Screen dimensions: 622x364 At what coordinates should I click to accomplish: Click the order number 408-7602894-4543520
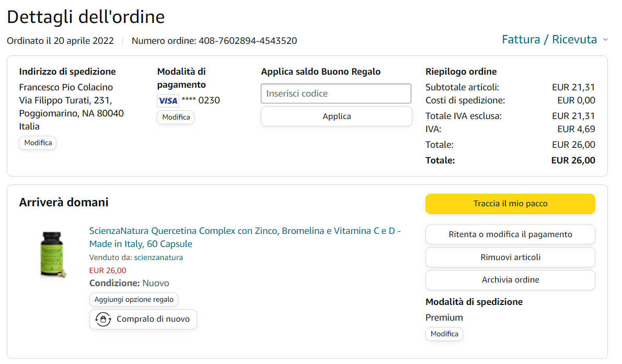point(248,41)
